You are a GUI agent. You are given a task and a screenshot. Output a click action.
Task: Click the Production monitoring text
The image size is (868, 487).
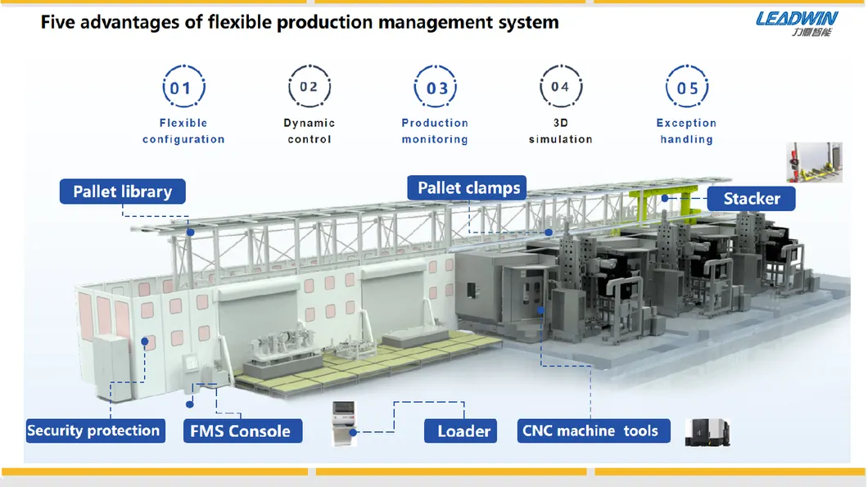[435, 131]
